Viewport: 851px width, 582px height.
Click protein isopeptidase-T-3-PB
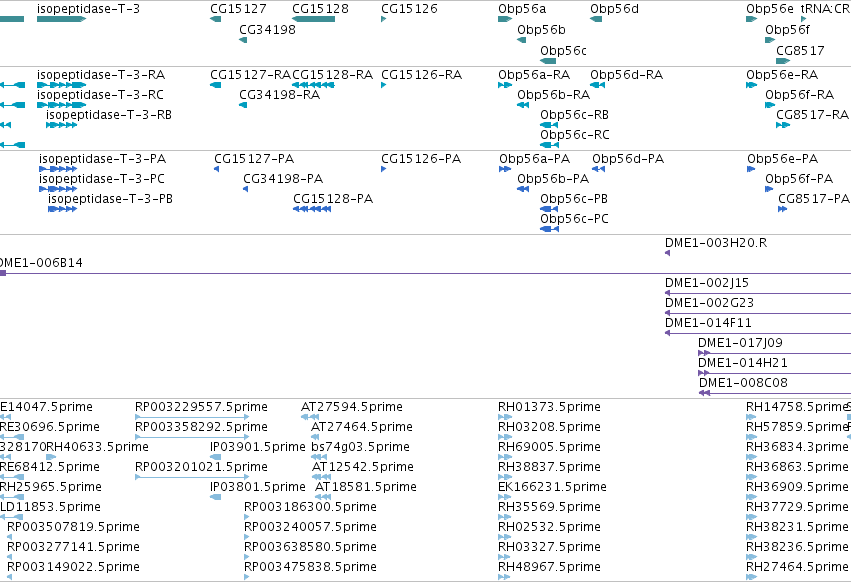[110, 199]
